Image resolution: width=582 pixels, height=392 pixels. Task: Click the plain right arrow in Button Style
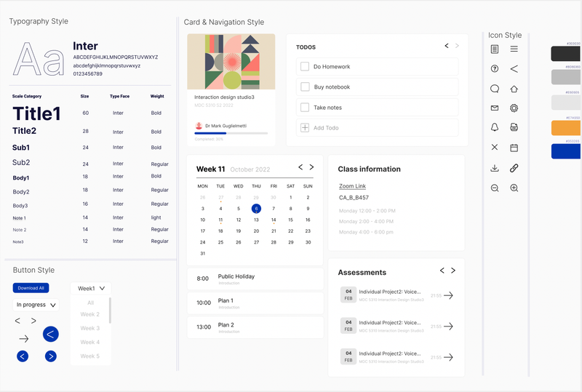(24, 339)
